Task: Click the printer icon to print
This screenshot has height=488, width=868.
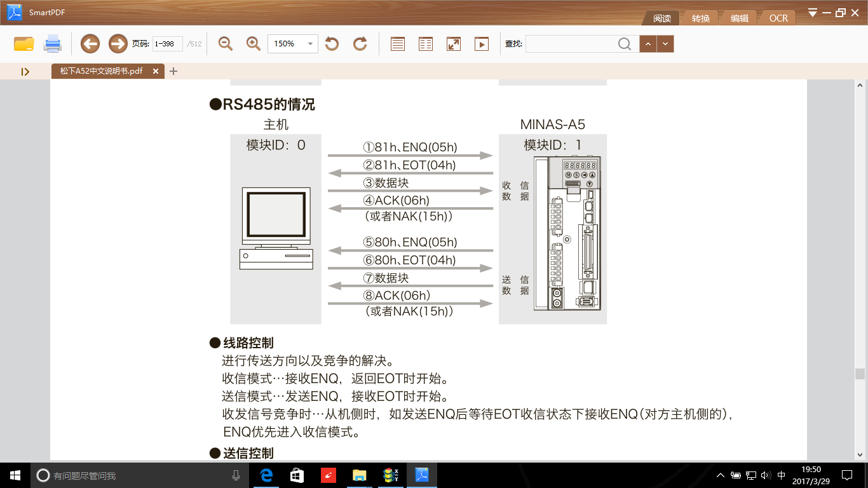Action: pos(52,44)
